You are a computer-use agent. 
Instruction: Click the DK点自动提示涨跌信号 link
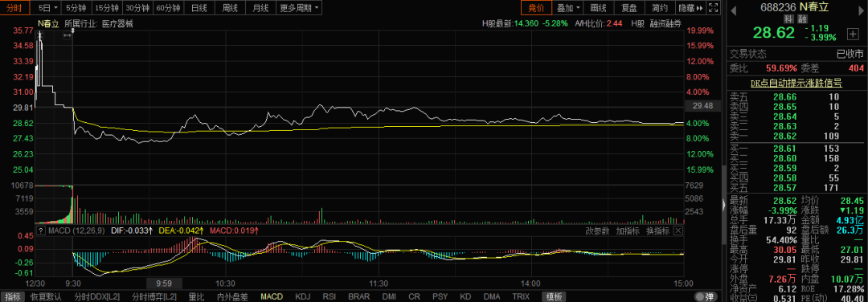pyautogui.click(x=796, y=83)
